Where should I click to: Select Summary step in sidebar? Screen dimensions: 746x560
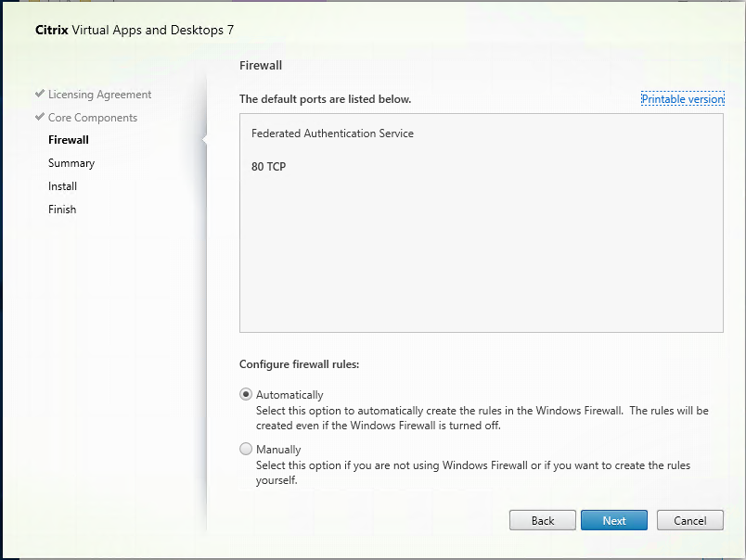71,163
